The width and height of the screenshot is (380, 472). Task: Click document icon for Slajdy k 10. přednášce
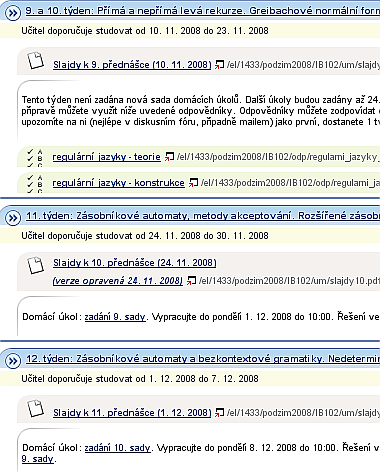click(x=36, y=265)
